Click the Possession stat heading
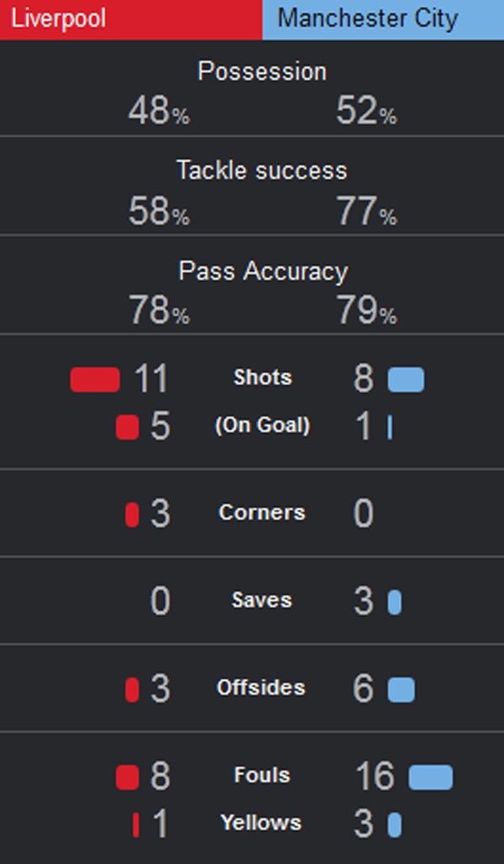 tap(262, 71)
